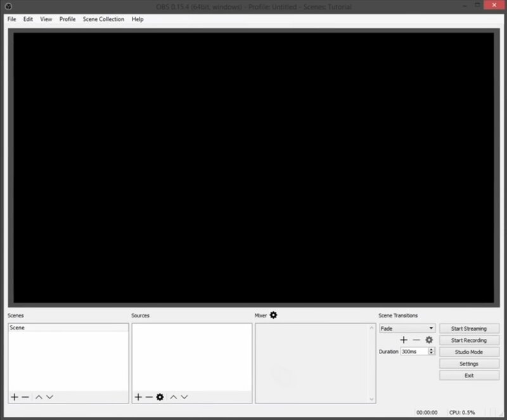Increase Duration with up stepper arrow
This screenshot has width=507, height=420.
point(432,349)
